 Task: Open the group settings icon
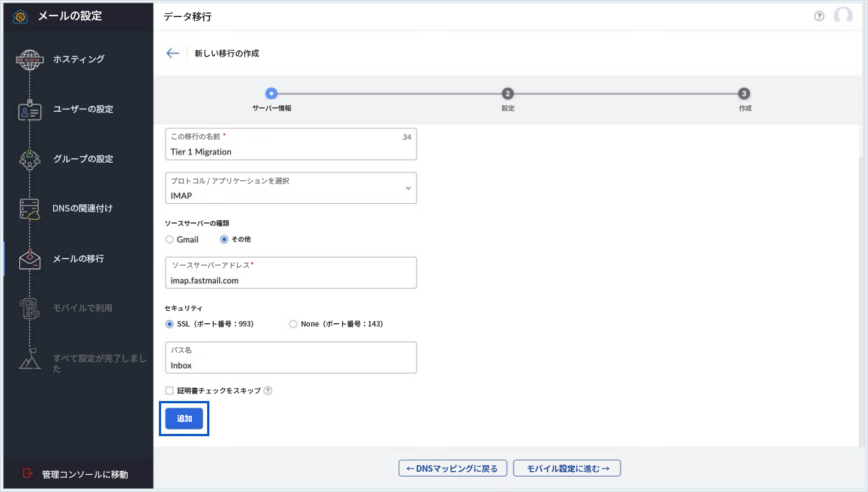[30, 159]
